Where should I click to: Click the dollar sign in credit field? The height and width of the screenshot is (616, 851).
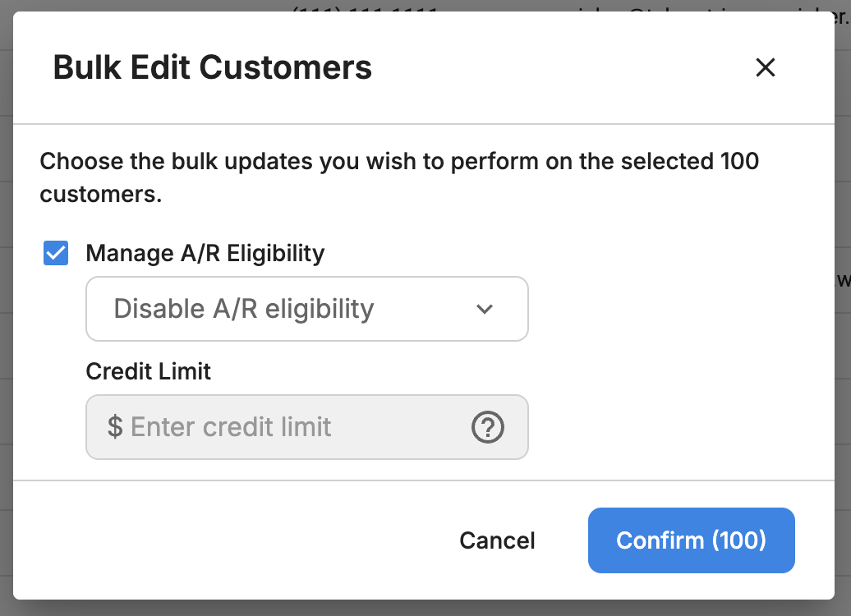click(115, 426)
